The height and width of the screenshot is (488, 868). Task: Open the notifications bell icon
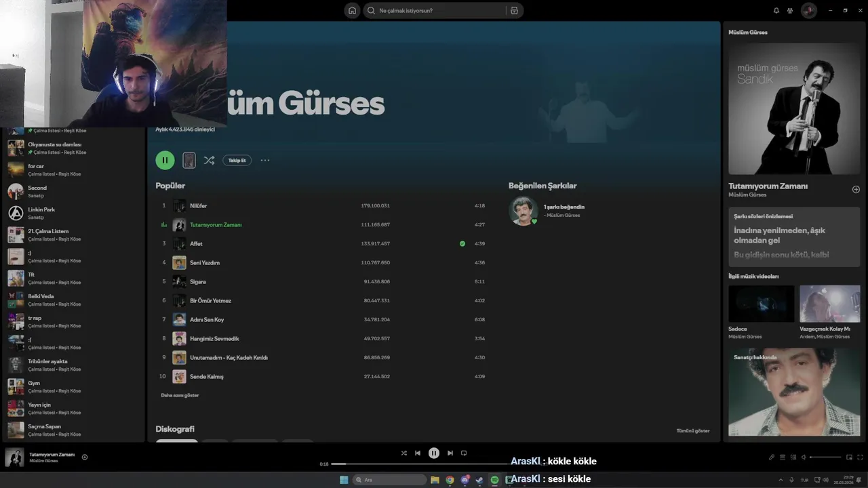point(776,10)
